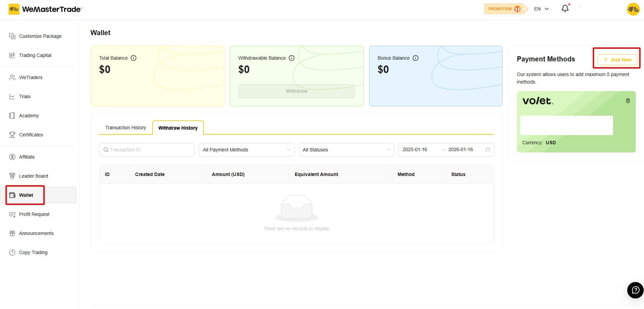Open the Academy section
Image resolution: width=644 pixels, height=309 pixels.
pos(29,116)
